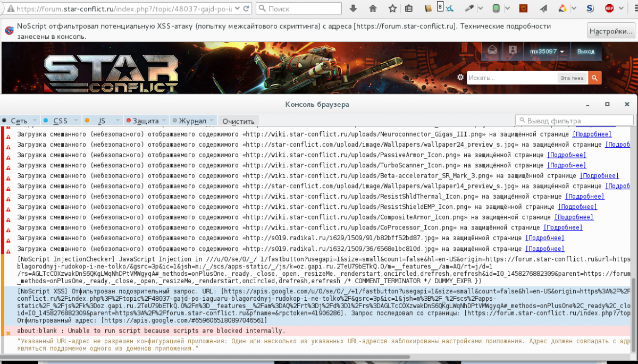This screenshot has width=638, height=364.
Task: Open Подробнее link for CoProcessor_Icon.png row
Action: coord(563,227)
